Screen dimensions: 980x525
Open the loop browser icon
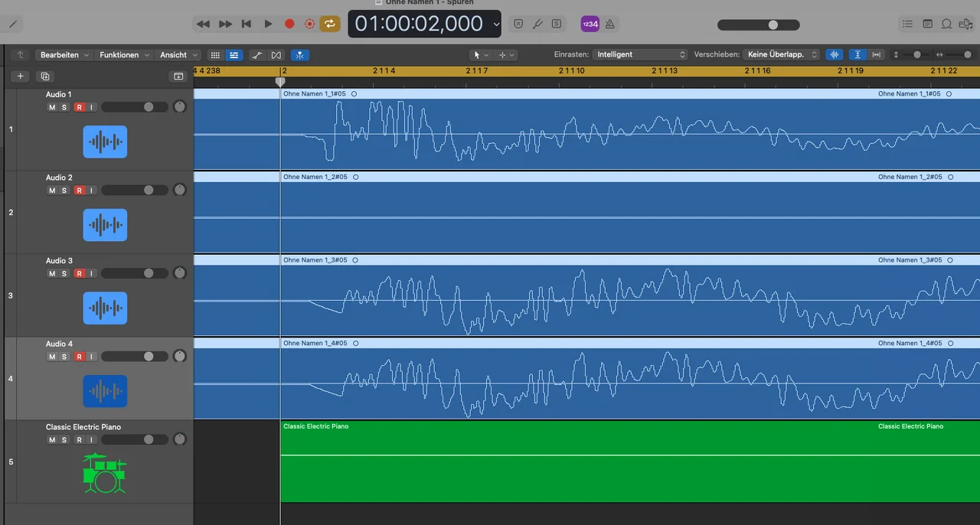[x=946, y=24]
